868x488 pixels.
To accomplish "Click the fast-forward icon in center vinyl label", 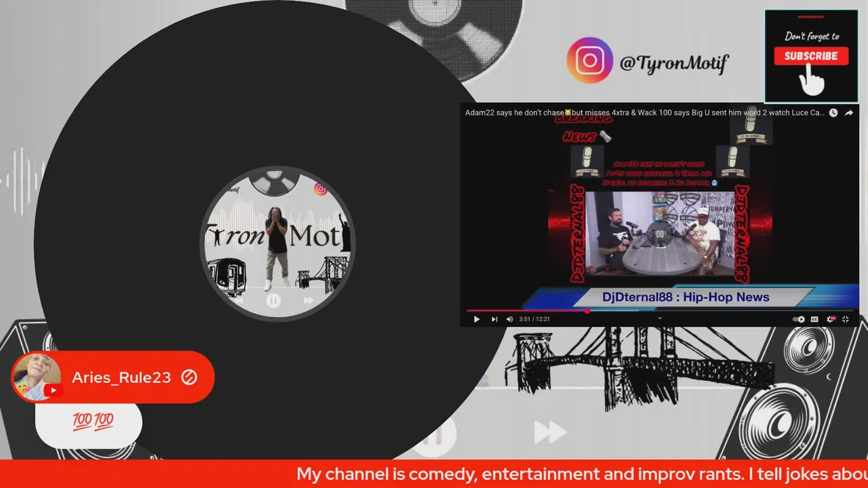I will pos(309,300).
